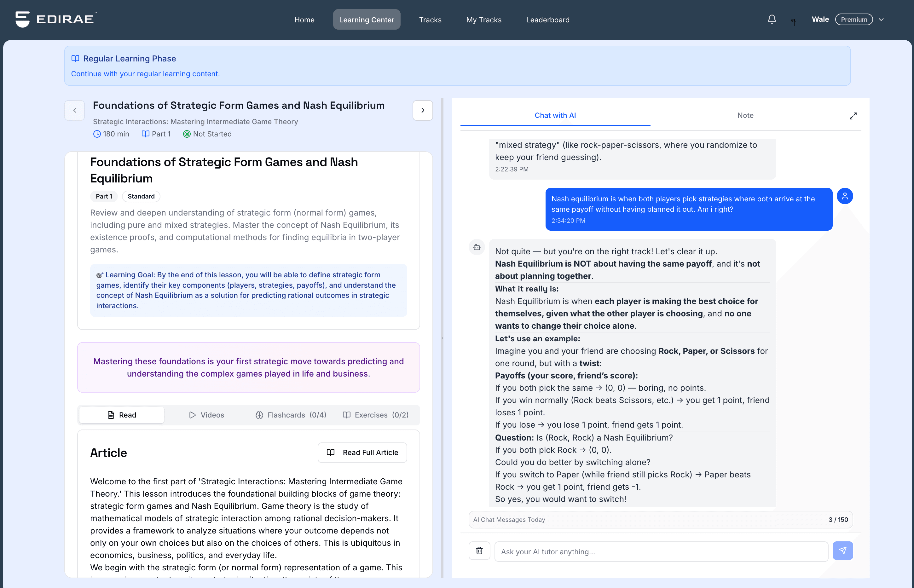Check the AI Chat Messages Today usage bar
The image size is (914, 588).
661,520
